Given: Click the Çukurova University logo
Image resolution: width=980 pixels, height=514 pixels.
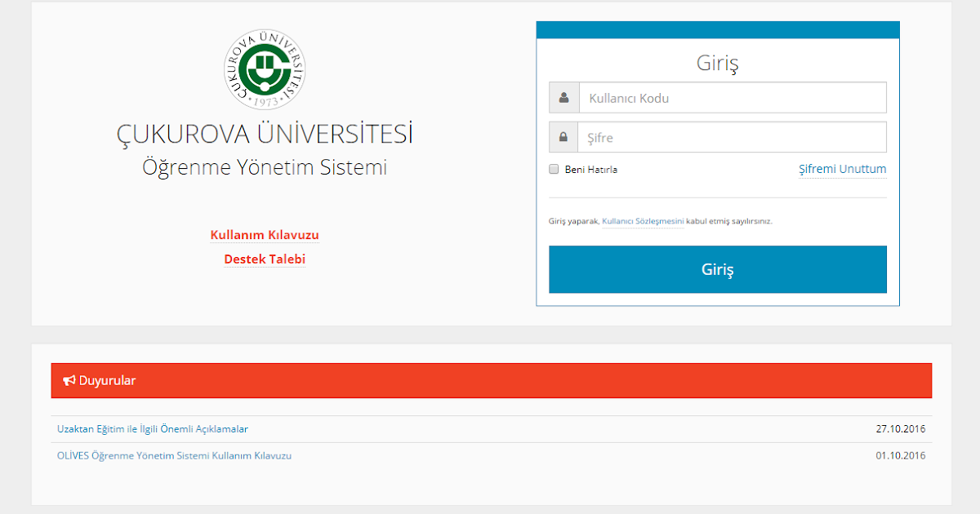Looking at the screenshot, I should coord(265,69).
